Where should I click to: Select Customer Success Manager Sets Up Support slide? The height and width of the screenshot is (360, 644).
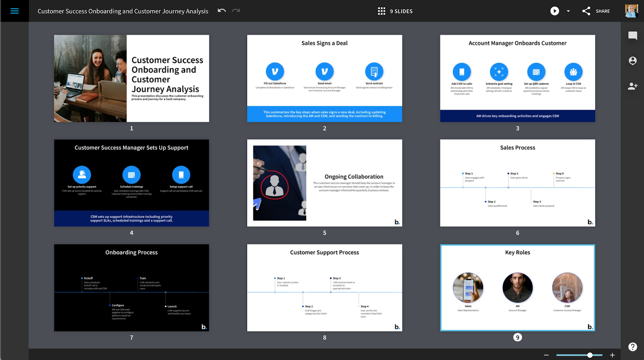(132, 183)
